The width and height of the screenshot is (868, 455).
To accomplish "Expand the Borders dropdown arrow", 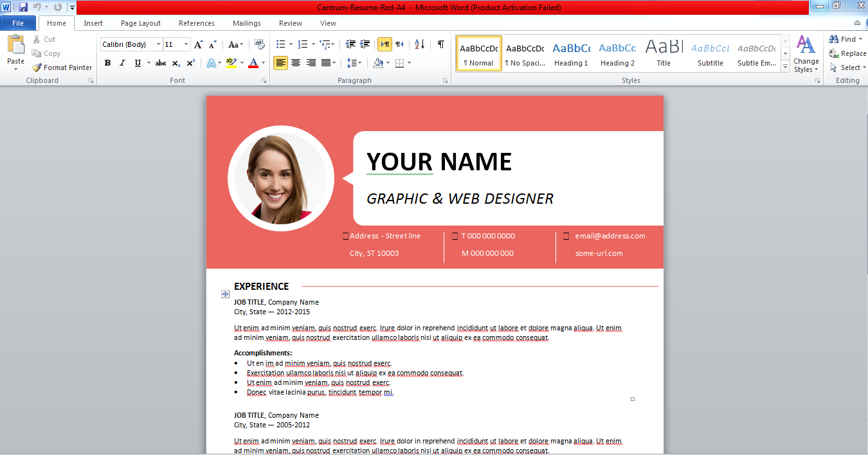I will tap(409, 63).
